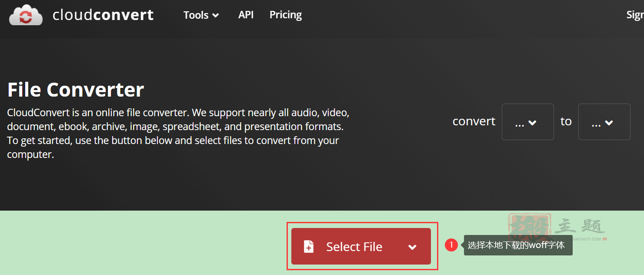
Task: Expand the convert source format dropdown
Action: [x=527, y=122]
